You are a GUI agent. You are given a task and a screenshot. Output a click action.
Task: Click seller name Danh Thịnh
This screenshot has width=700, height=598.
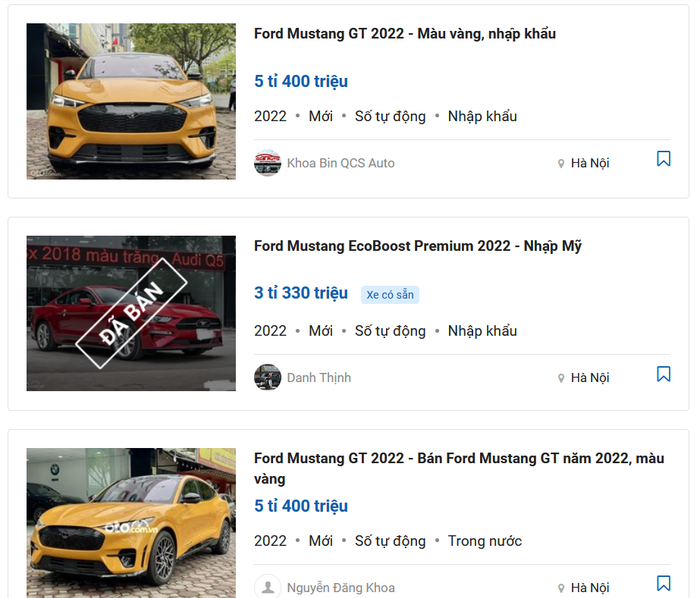(x=319, y=378)
